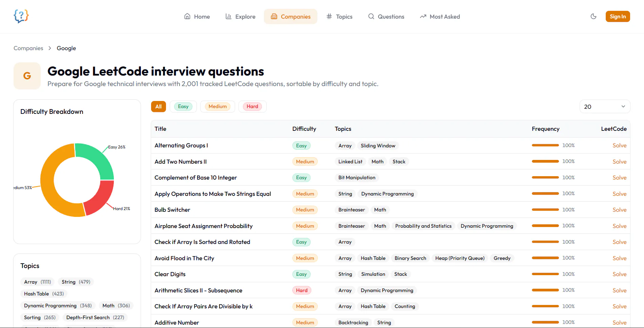Click the Companies building icon
Screen dimensions: 644x328
(274, 16)
